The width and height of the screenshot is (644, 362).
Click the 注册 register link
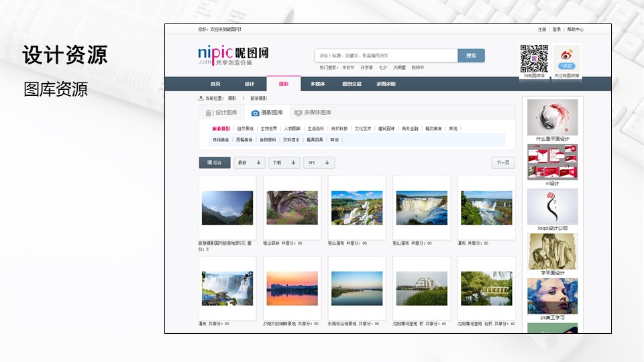tap(542, 29)
